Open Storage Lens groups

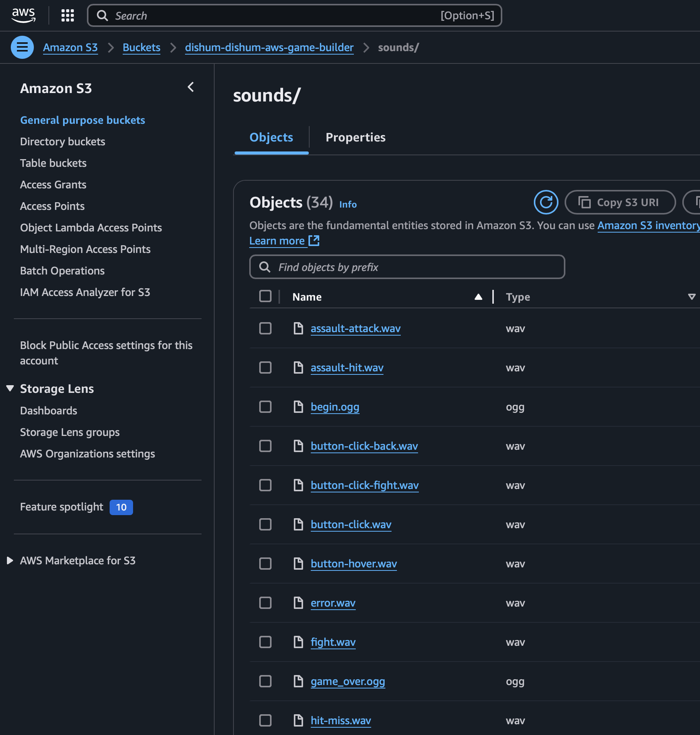[x=70, y=432]
